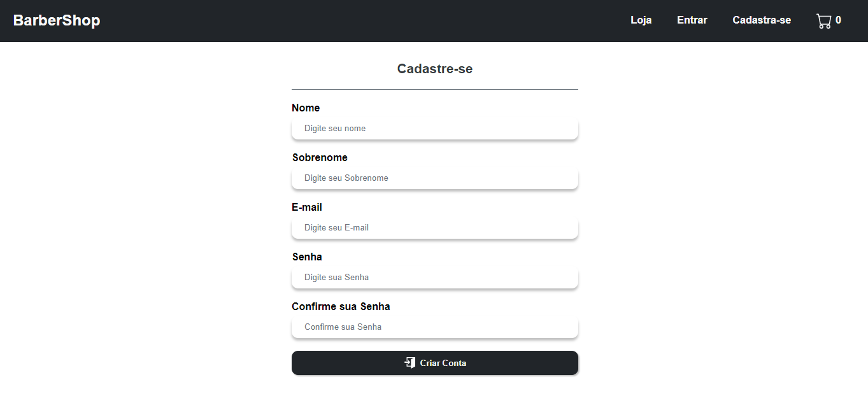Click the login icon inside Criar Conta button
This screenshot has width=868, height=396.
411,362
